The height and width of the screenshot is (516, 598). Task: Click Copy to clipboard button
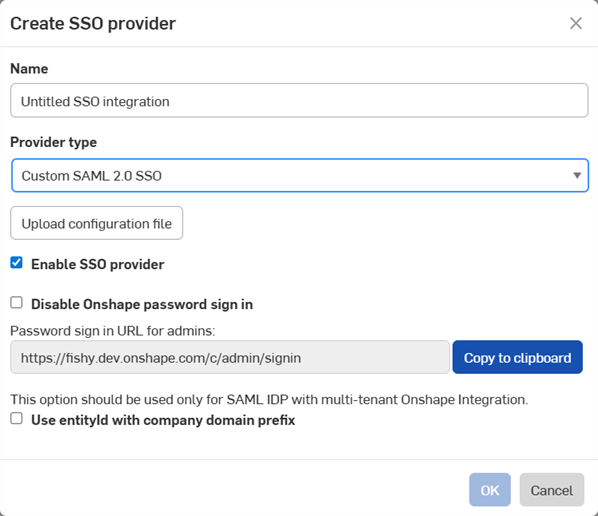pos(518,357)
